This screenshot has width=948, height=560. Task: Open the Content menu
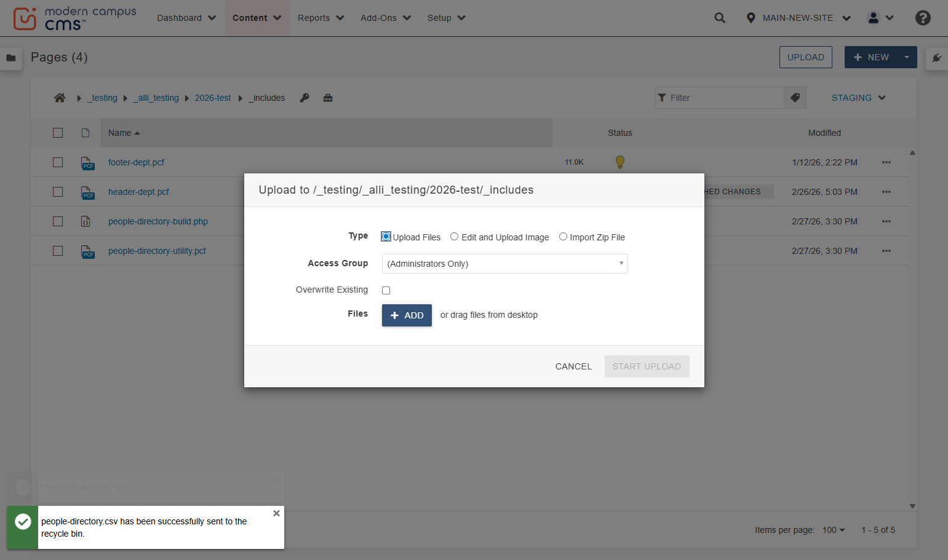click(257, 18)
